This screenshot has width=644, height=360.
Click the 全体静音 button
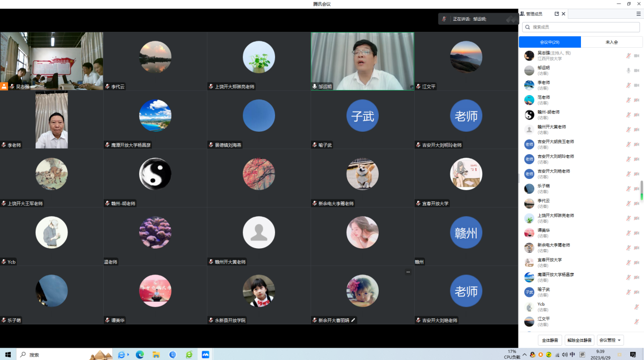[549, 340]
